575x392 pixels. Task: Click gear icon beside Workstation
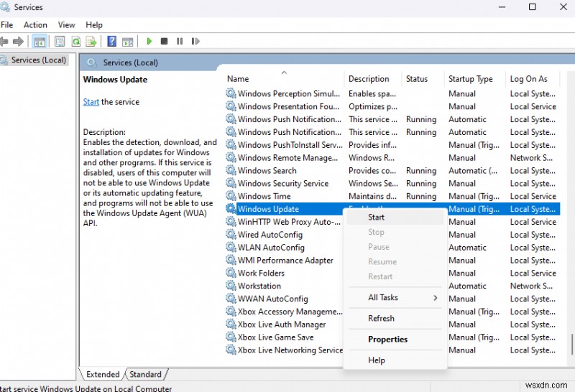[231, 286]
